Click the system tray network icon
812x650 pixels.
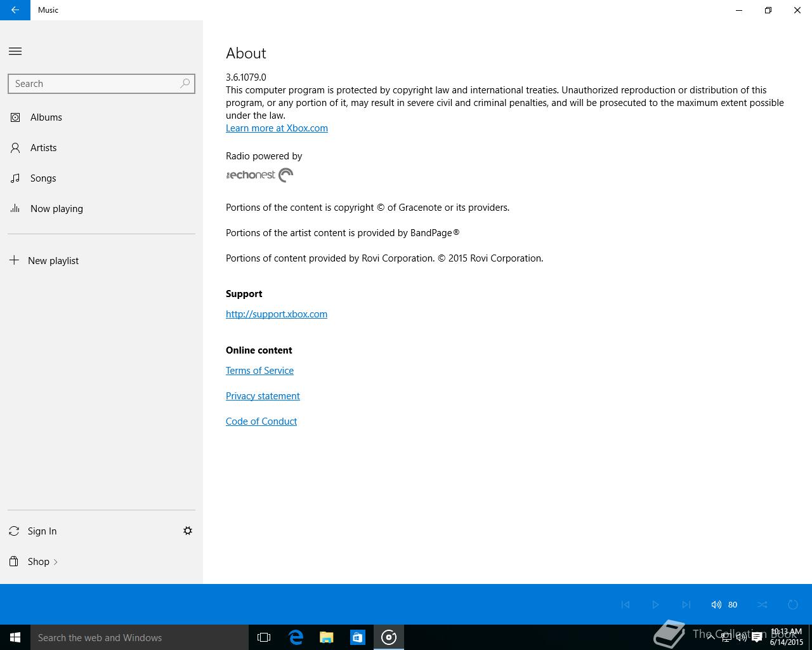(x=726, y=637)
